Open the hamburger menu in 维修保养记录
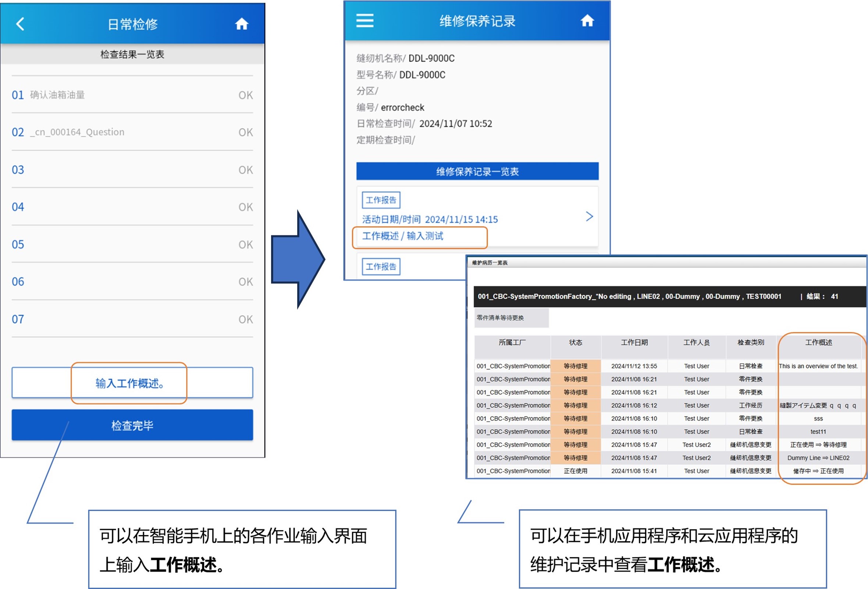The image size is (868, 589). [x=364, y=21]
